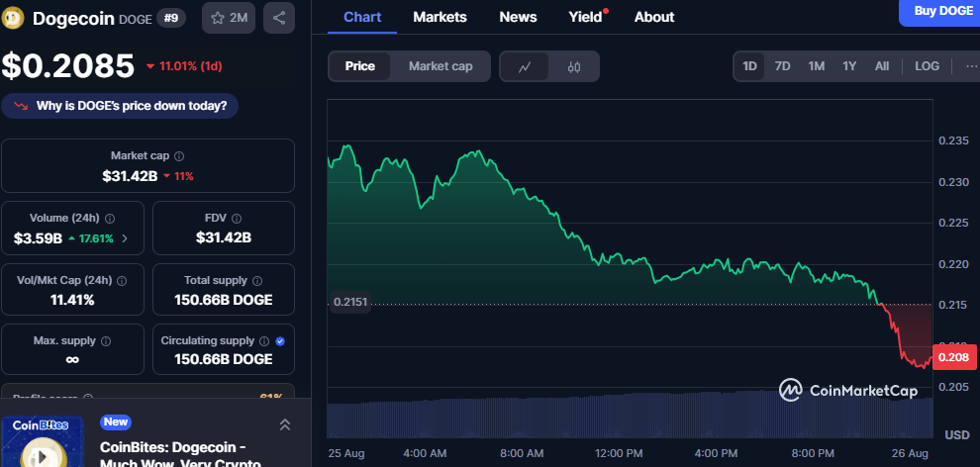Click the CoinBites: Dogecoin headline

pyautogui.click(x=180, y=456)
